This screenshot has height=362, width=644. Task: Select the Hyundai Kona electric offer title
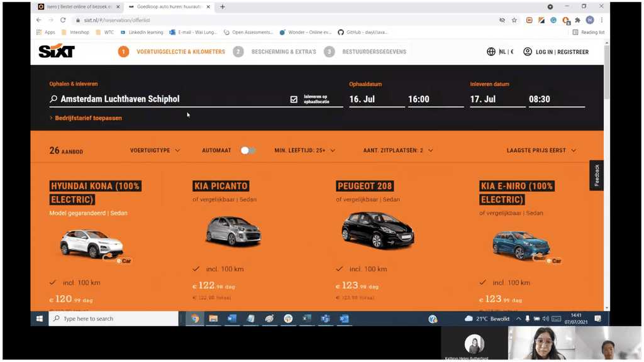pos(96,192)
